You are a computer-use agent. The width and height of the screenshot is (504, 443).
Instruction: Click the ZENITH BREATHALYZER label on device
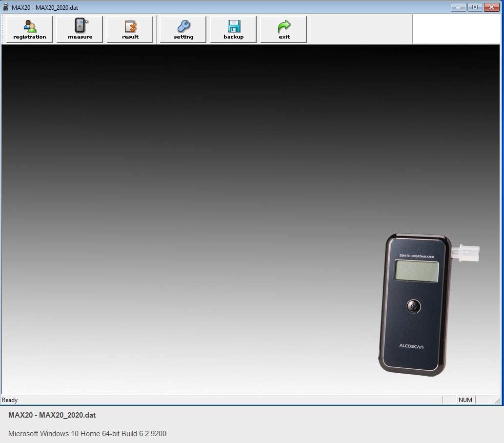417,256
